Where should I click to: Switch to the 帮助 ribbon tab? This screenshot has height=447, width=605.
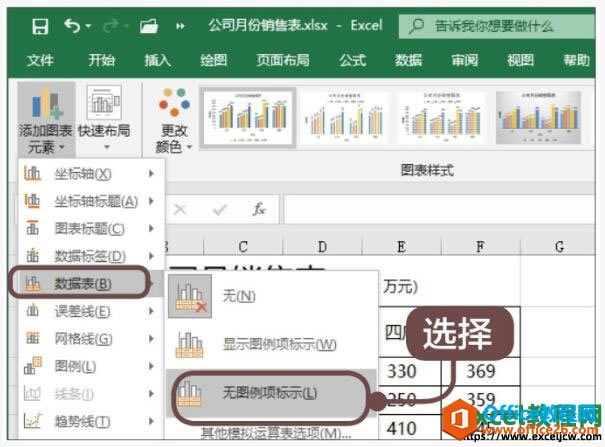[576, 61]
